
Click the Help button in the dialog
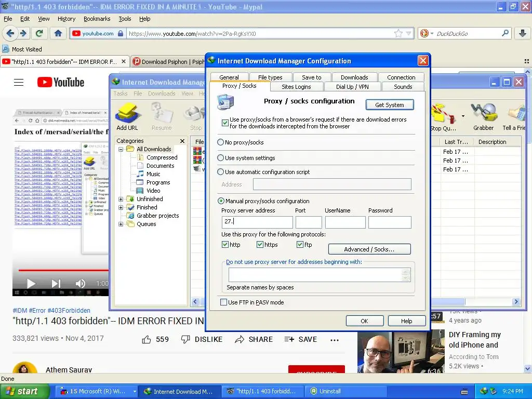tap(406, 321)
